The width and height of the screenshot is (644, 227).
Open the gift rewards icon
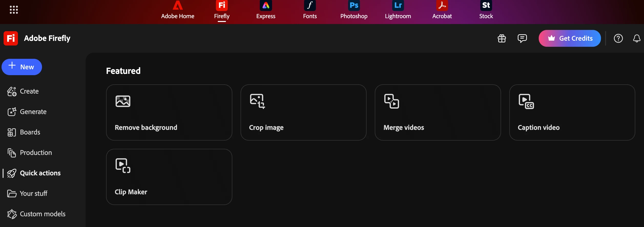click(x=502, y=38)
